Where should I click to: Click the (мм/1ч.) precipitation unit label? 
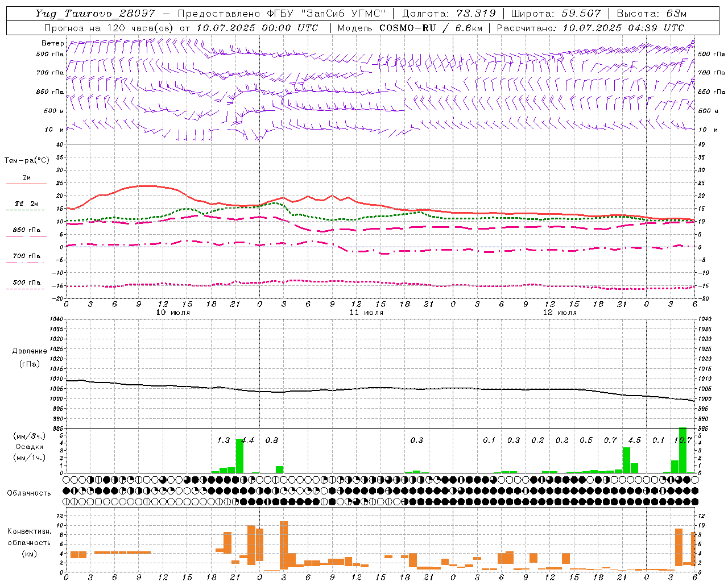(30, 458)
